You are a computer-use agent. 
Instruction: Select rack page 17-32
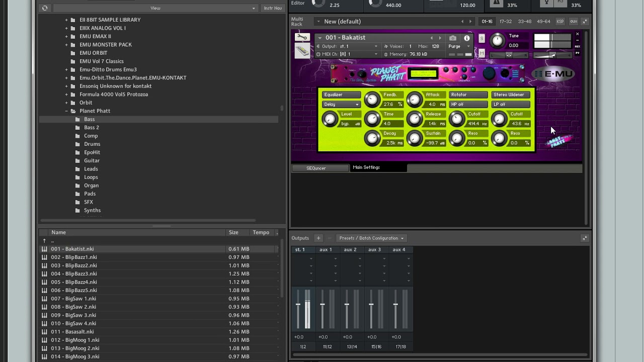506,22
